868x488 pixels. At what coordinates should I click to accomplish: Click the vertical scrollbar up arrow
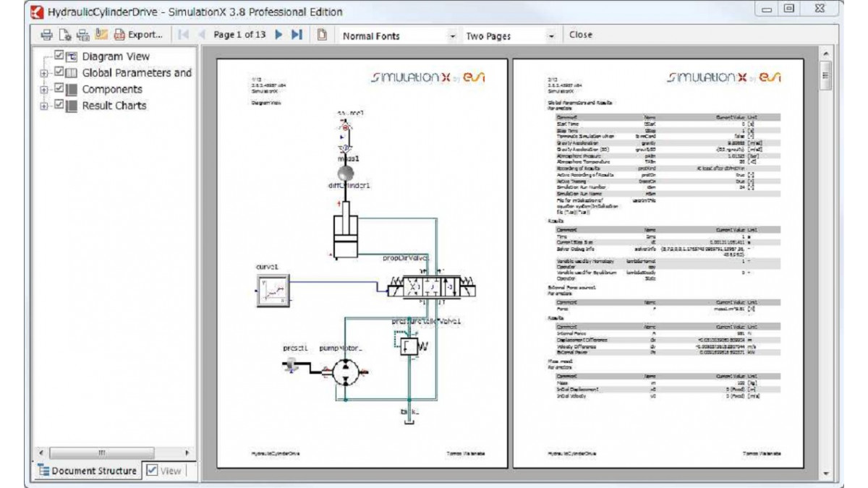(x=826, y=54)
